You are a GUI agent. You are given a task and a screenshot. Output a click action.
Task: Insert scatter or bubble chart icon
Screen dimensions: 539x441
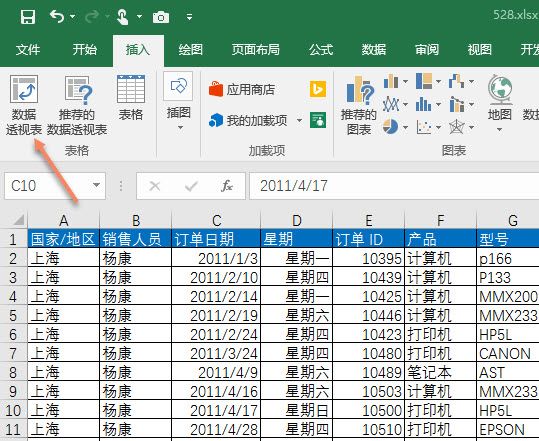click(424, 127)
